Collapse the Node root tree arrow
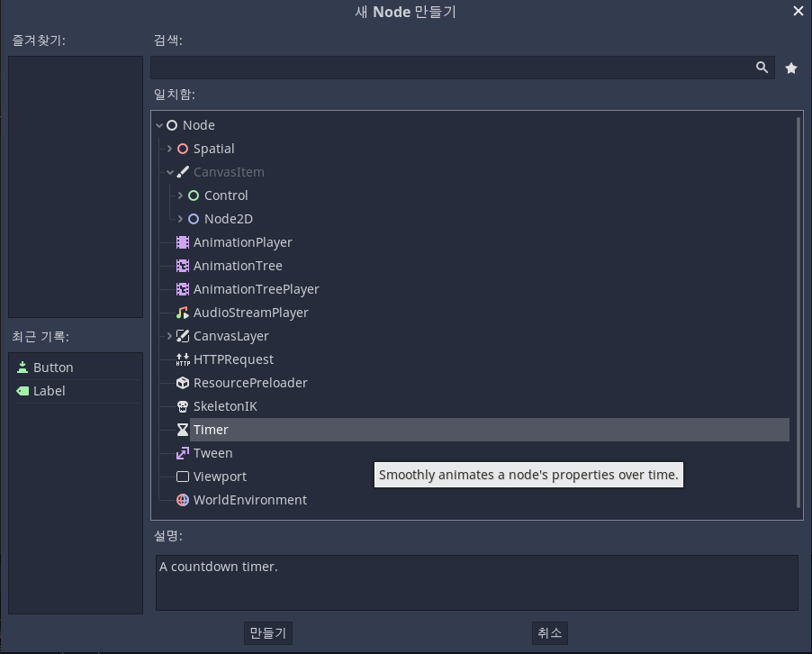812x654 pixels. tap(159, 125)
